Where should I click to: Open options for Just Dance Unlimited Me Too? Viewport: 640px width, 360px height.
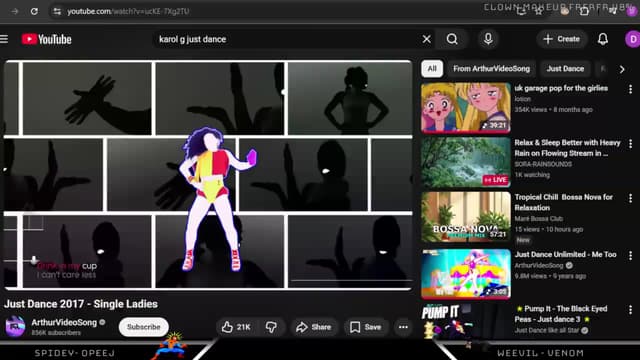631,255
